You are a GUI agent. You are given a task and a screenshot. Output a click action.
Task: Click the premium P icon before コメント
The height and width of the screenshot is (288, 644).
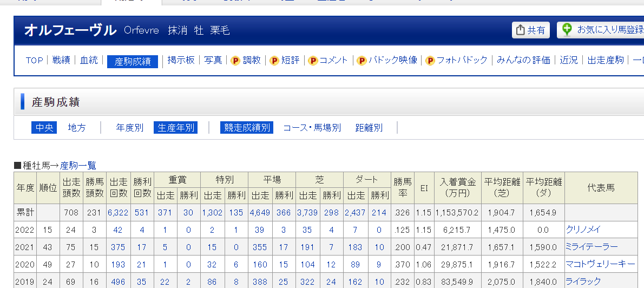pos(313,61)
